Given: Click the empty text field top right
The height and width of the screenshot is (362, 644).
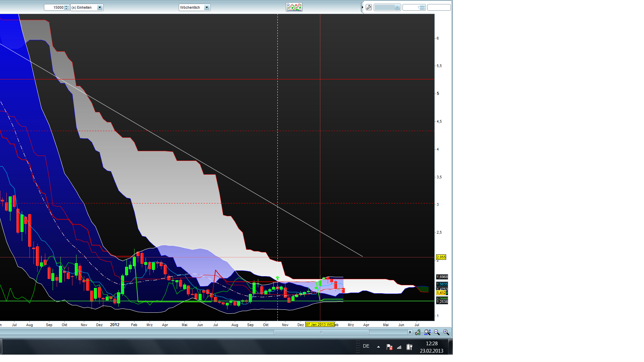Looking at the screenshot, I should (x=439, y=7).
